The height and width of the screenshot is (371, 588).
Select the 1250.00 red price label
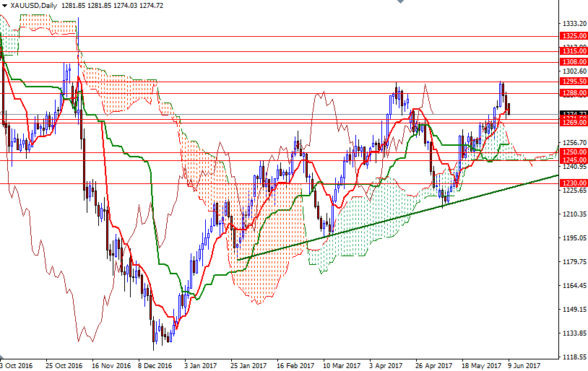574,152
